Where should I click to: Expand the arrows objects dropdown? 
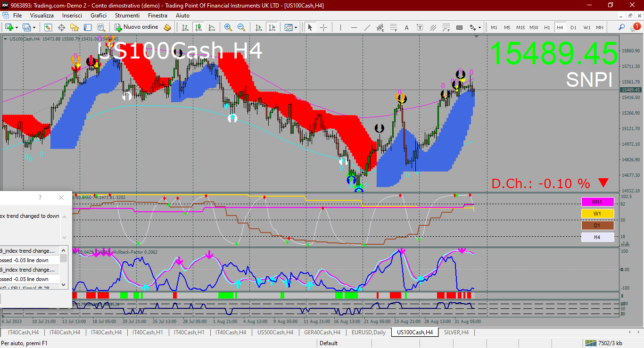tap(479, 27)
